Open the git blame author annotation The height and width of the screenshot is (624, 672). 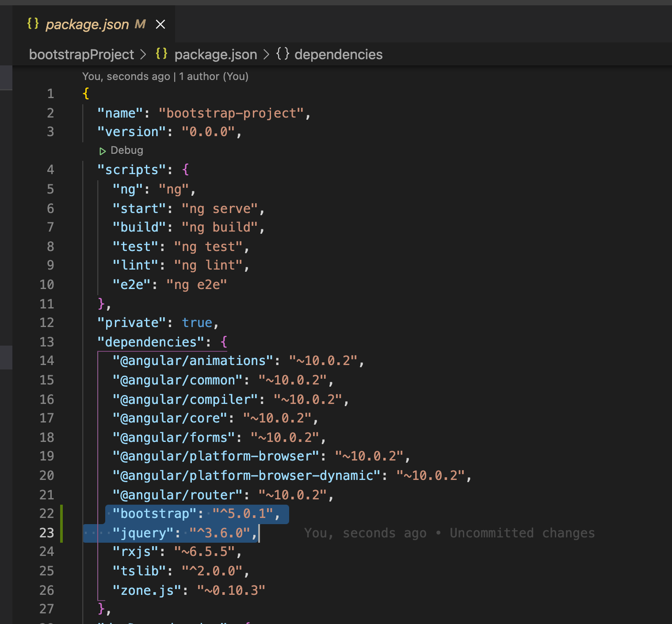165,76
